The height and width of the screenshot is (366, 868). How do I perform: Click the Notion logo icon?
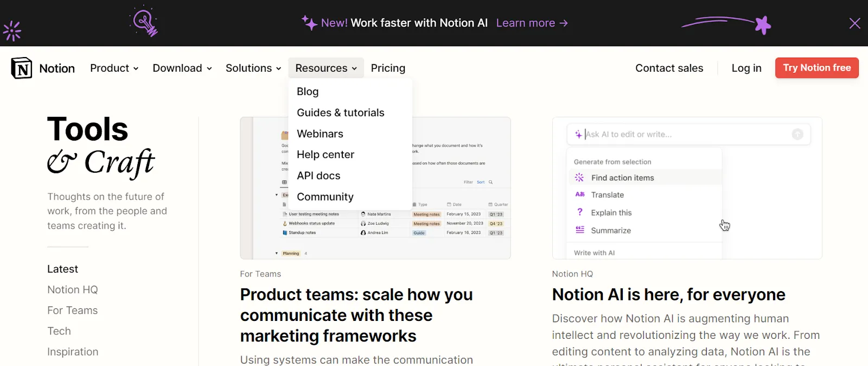[x=22, y=68]
